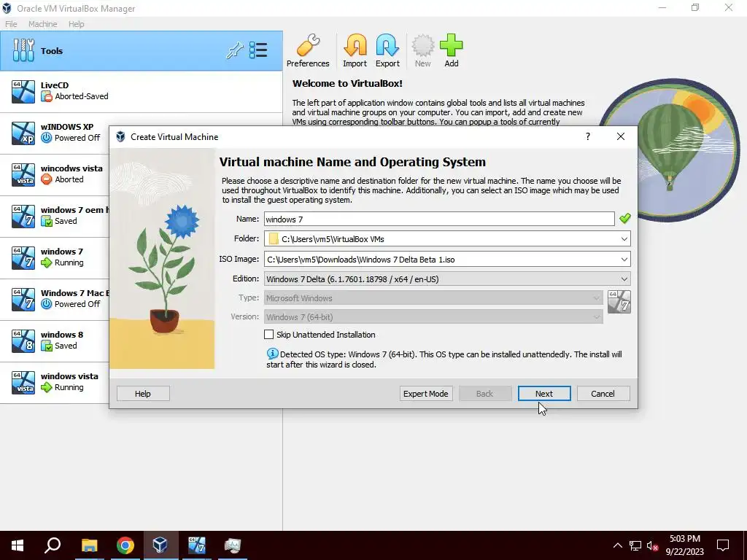
Task: Click the dialog question mark help icon
Action: point(588,136)
